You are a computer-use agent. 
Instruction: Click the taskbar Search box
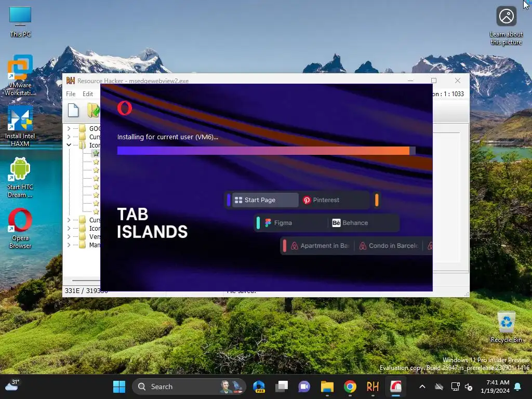coord(189,387)
